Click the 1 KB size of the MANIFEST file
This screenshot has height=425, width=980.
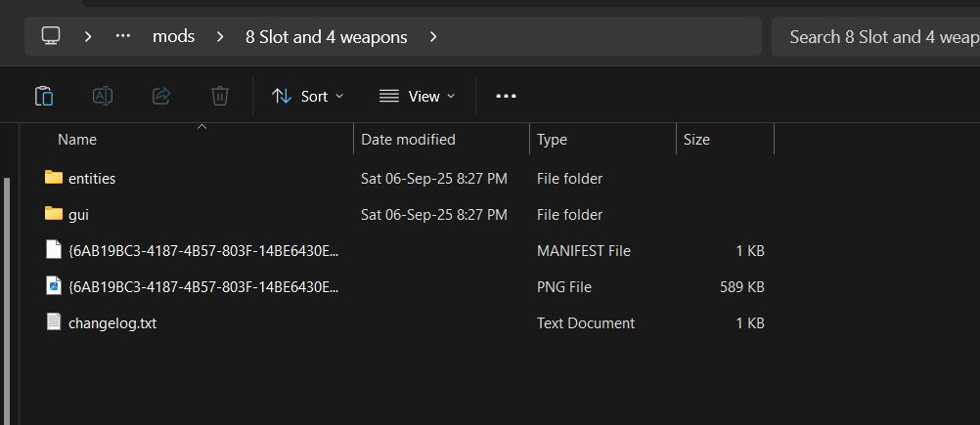click(x=750, y=251)
